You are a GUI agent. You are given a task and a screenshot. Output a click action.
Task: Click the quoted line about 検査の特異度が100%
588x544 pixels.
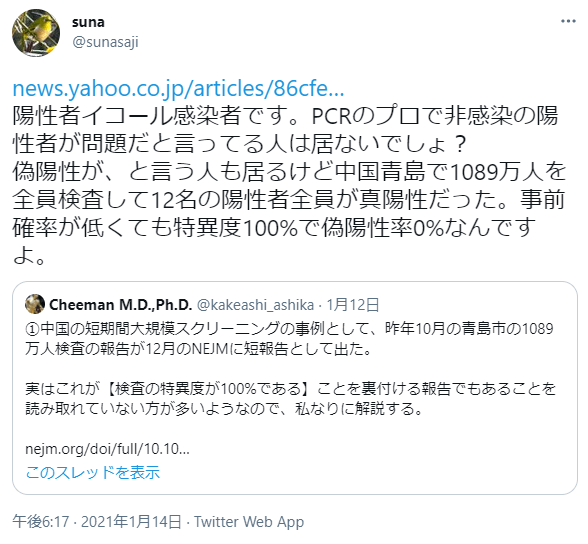(290, 389)
